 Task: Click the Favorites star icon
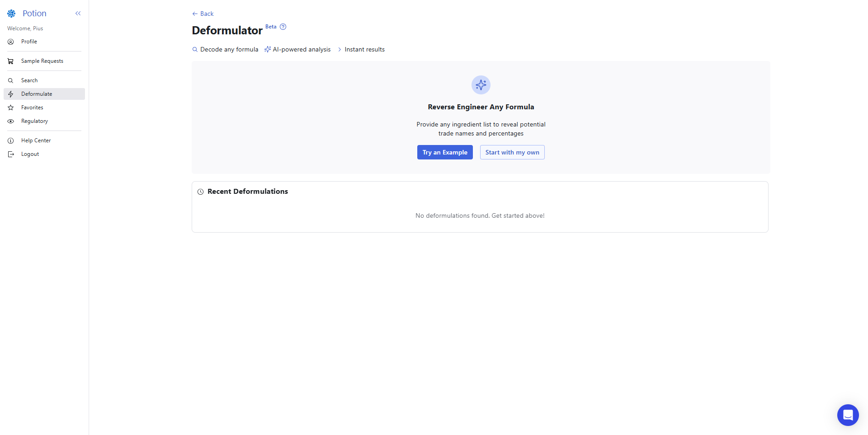(10, 108)
